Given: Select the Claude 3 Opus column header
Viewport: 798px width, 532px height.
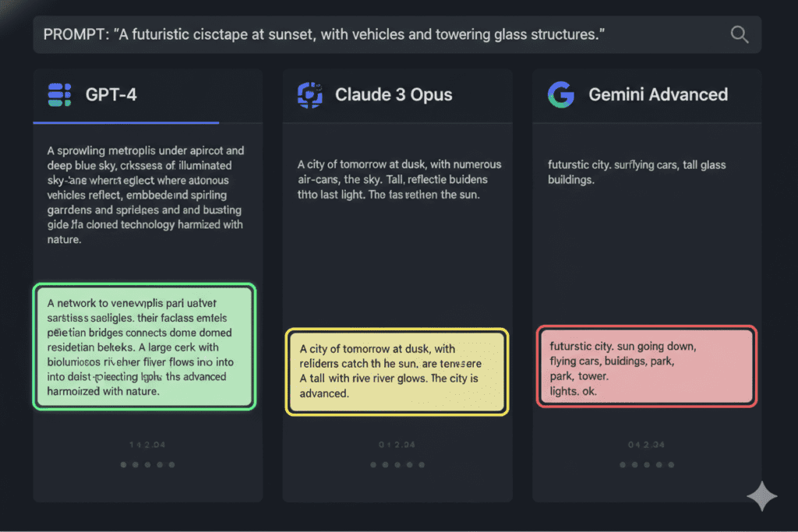Looking at the screenshot, I should click(394, 95).
